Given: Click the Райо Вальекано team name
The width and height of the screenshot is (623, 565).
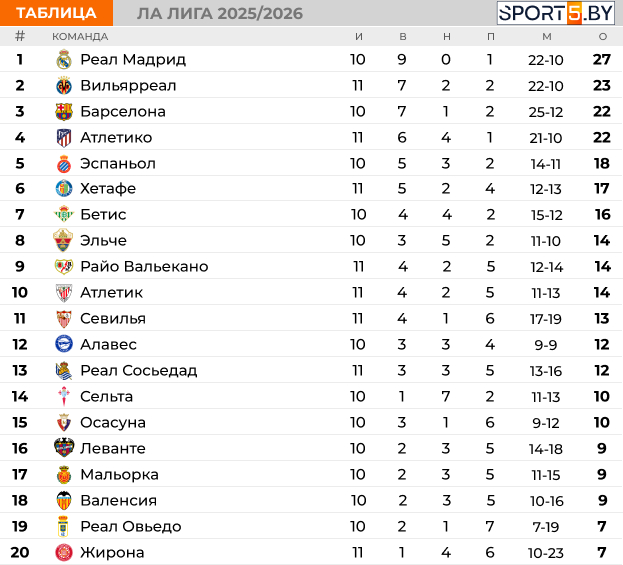Looking at the screenshot, I should click(144, 266).
